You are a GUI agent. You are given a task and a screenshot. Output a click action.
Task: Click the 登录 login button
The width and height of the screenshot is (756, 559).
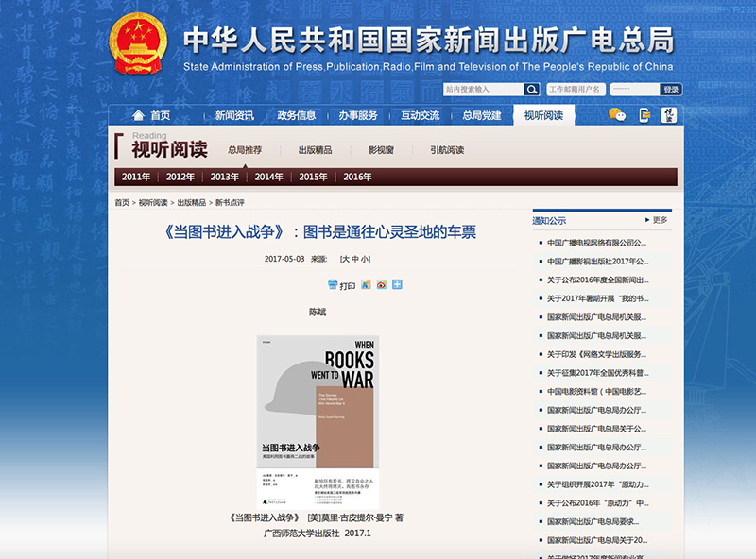point(671,90)
